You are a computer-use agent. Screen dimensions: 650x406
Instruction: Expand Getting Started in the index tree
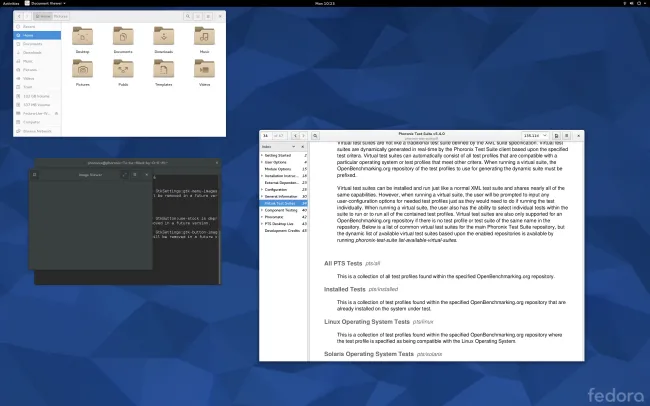coord(262,155)
